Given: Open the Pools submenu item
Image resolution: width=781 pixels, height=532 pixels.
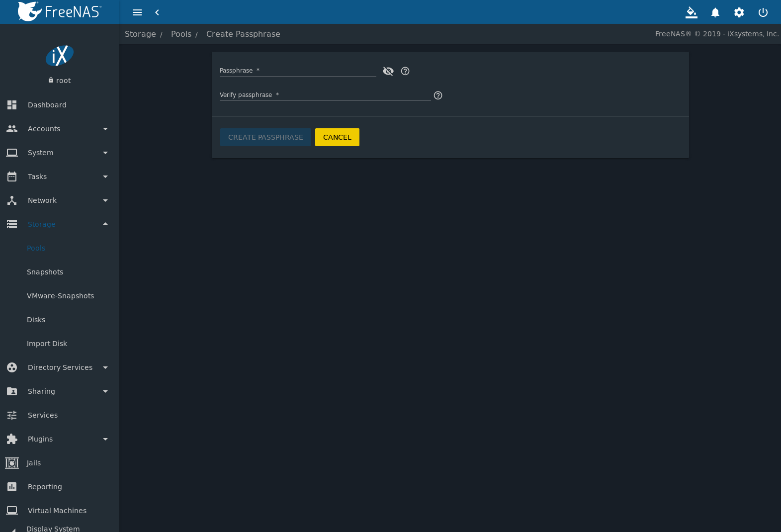Looking at the screenshot, I should (x=60, y=248).
